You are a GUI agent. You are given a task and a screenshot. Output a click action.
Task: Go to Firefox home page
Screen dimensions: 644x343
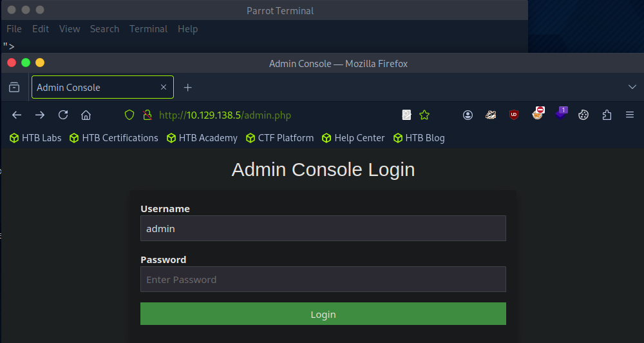(x=86, y=115)
